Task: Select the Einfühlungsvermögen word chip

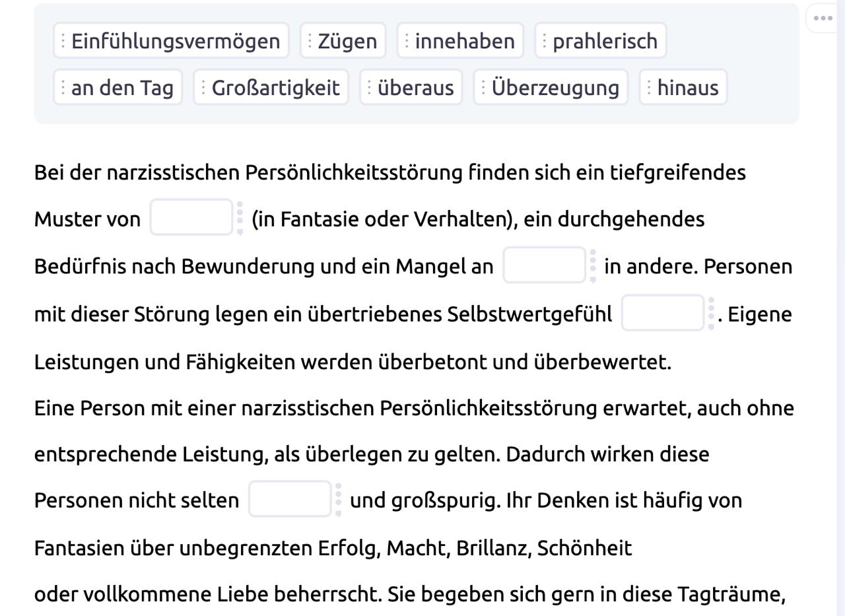Action: point(172,41)
